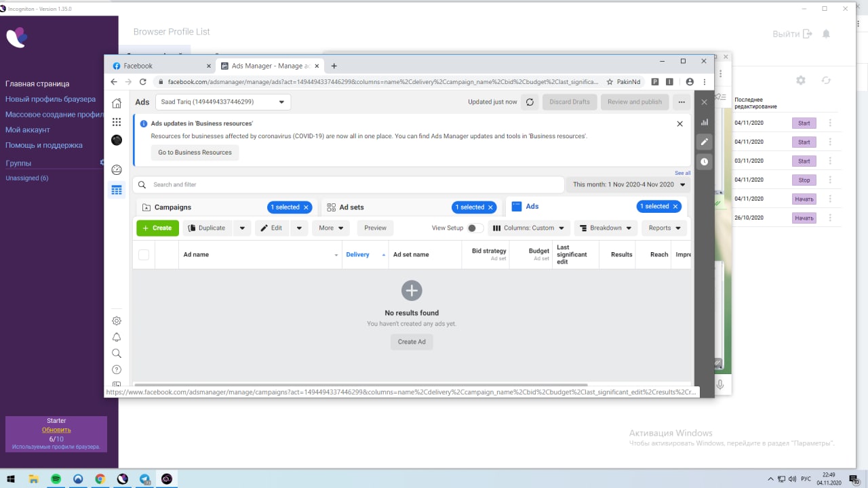Clear the Ad sets 1 selected filter
Viewport: 868px width, 488px height.
pos(490,207)
